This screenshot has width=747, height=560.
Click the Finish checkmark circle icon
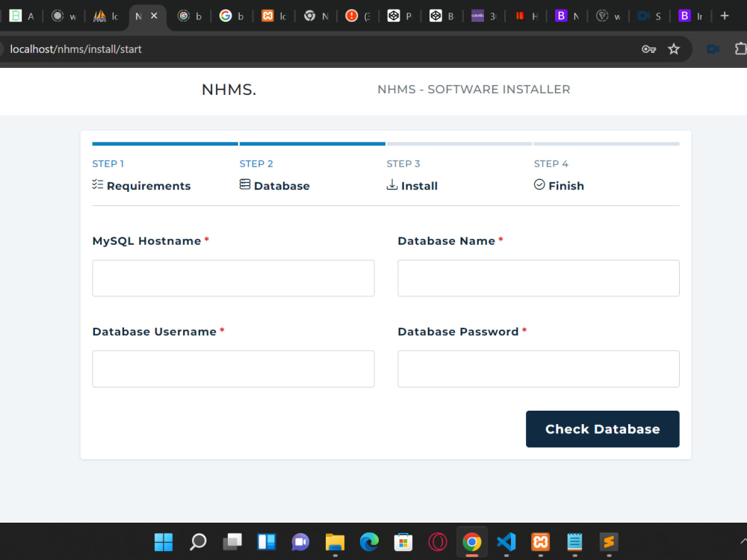pos(539,184)
